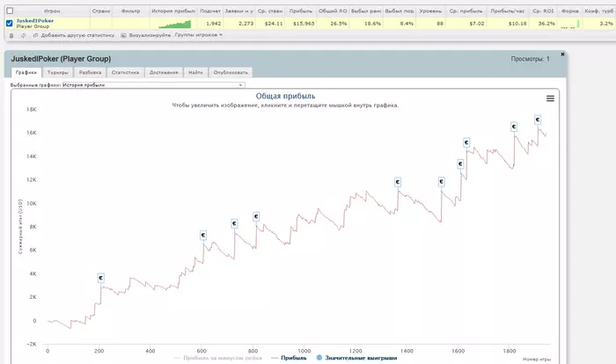Click the icon beside Добавить другую статистику
Viewport: 616px width, 364px height.
[x=35, y=35]
